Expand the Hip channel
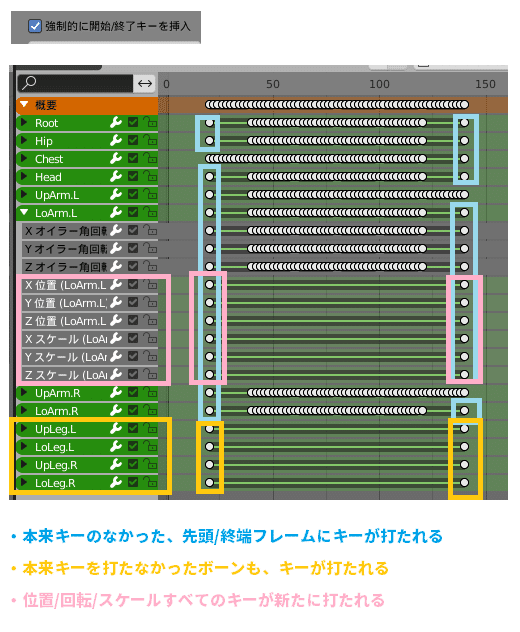 (24, 140)
